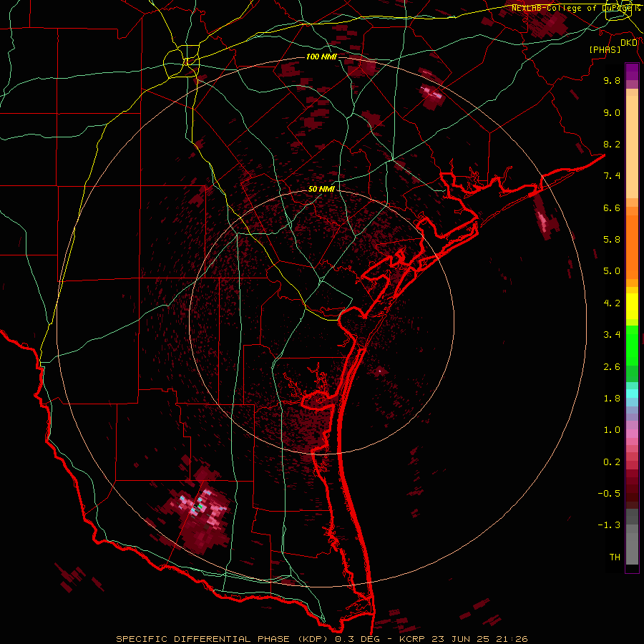Click the SPECIFIC DIFFERENTIAL PHASE (KDP) caption
Image resolution: width=644 pixels, height=644 pixels.
tap(224, 639)
